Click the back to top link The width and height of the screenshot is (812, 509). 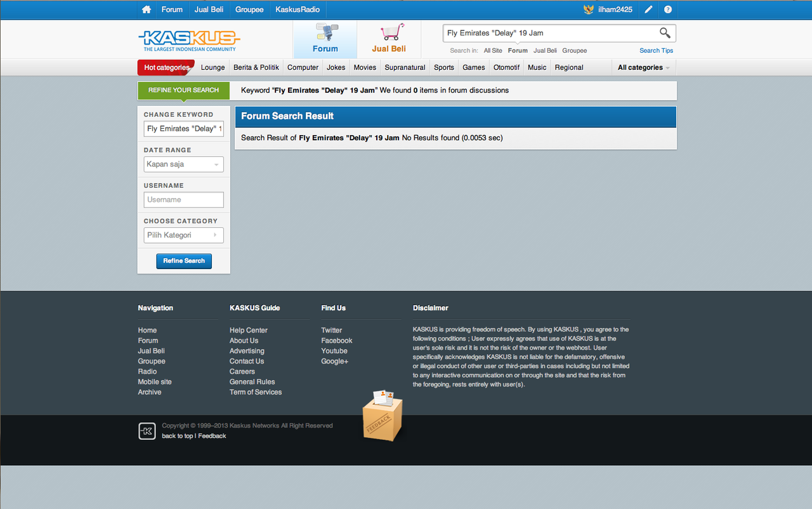click(177, 436)
